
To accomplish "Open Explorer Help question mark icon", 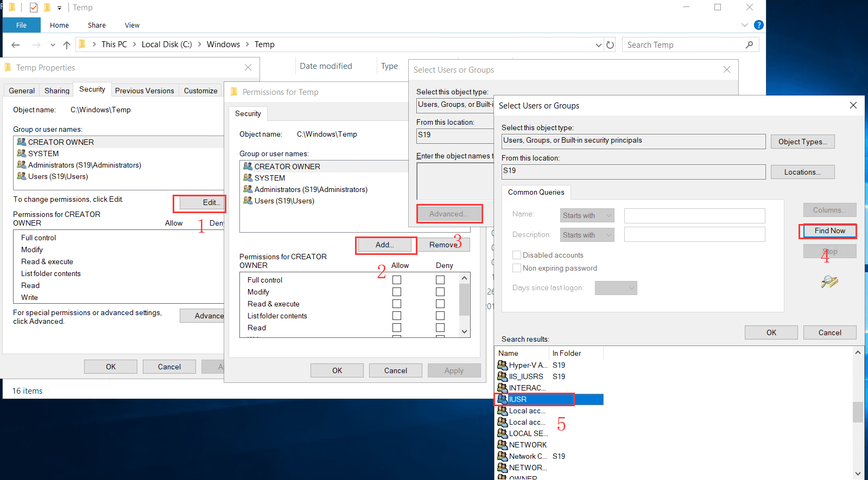I will (x=758, y=25).
